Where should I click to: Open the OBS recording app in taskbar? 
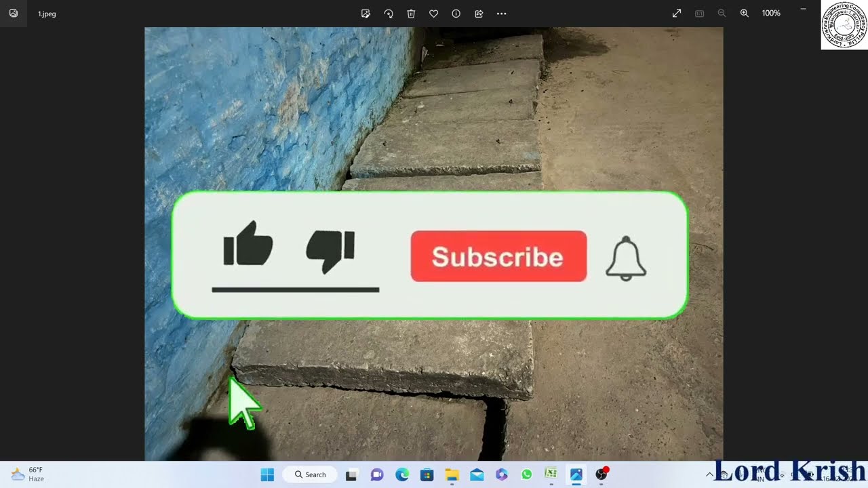pyautogui.click(x=601, y=474)
